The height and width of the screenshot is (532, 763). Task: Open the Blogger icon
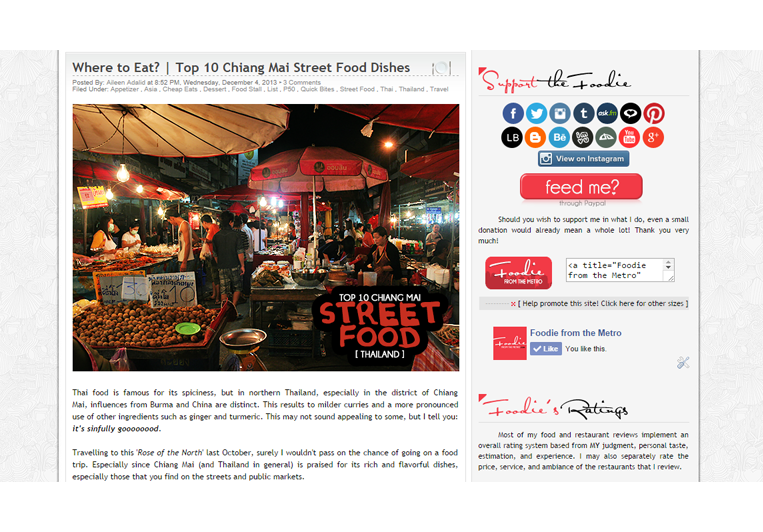click(535, 137)
